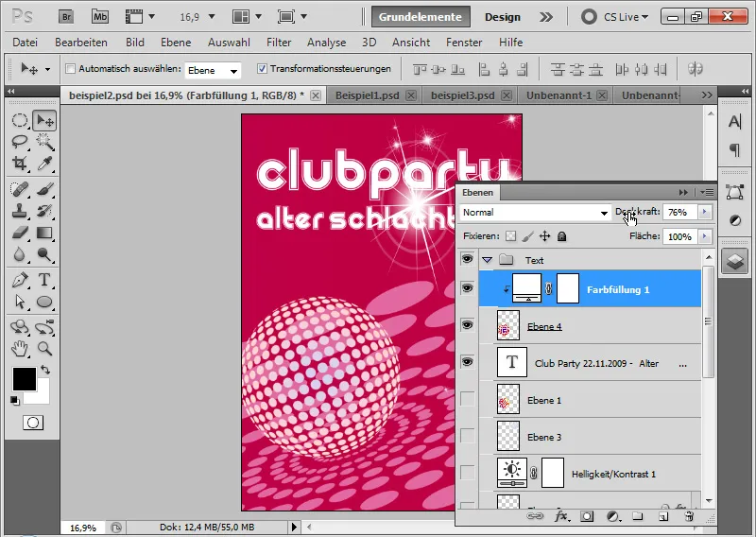Show the Helligkeit/Kontrast 1 layer

coord(467,473)
